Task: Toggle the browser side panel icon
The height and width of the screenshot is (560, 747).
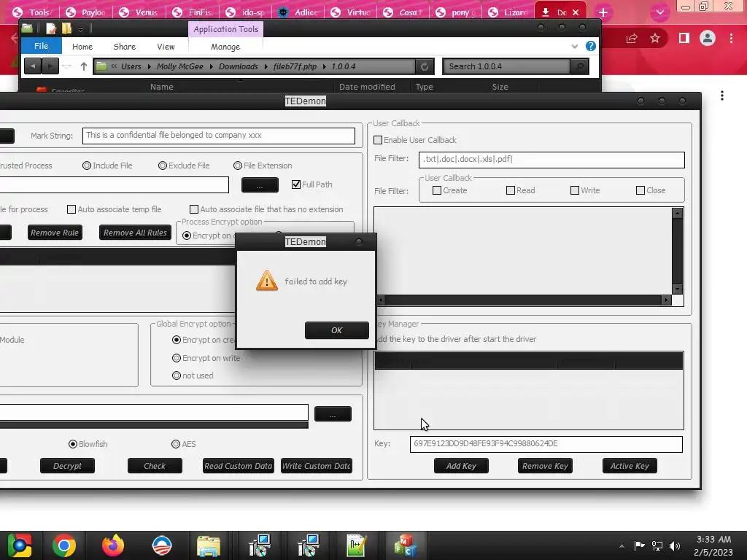Action: pos(684,38)
